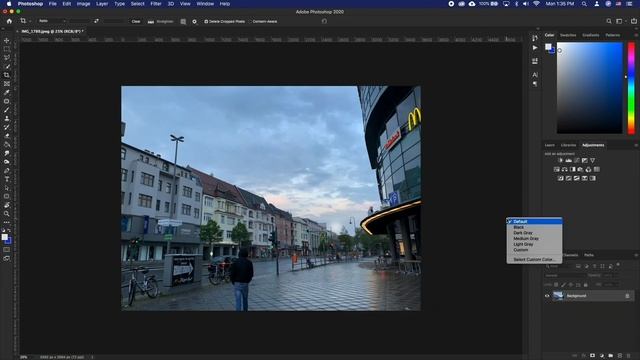Select the Move tool
Image resolution: width=640 pixels, height=360 pixels.
pyautogui.click(x=7, y=40)
